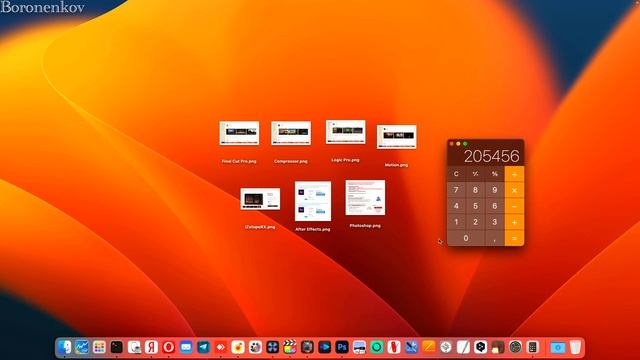Screen dimensions: 640x360
Task: Select the Compressor.png desktop thumbnail
Action: [291, 133]
